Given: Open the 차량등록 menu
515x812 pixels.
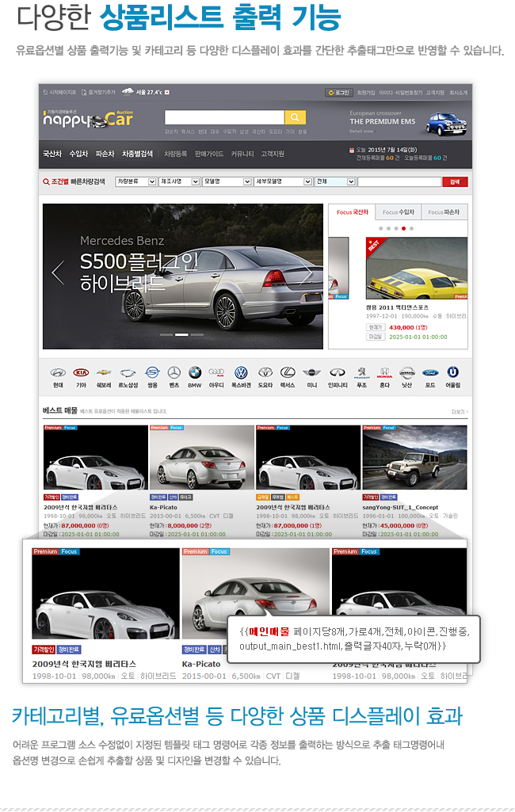Looking at the screenshot, I should tap(176, 154).
